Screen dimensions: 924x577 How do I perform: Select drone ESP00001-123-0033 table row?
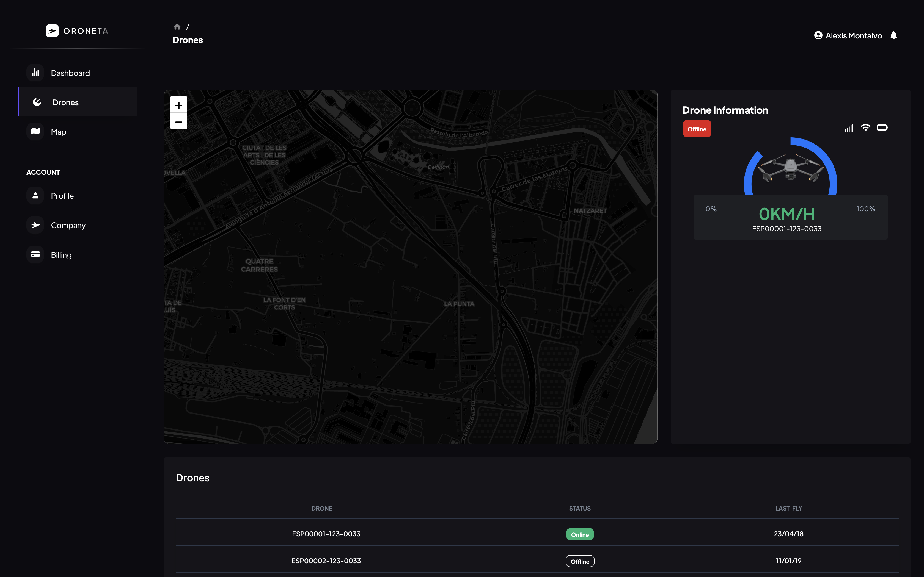(x=326, y=534)
